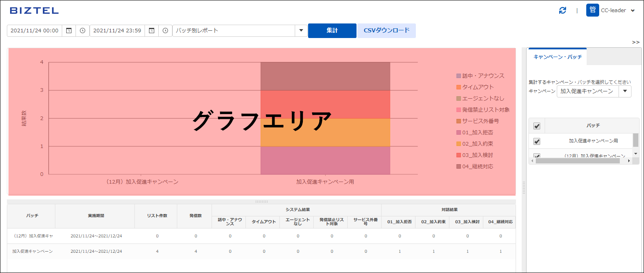This screenshot has width=644, height=273.
Task: Click the バッチ column header in table
Action: click(x=32, y=216)
